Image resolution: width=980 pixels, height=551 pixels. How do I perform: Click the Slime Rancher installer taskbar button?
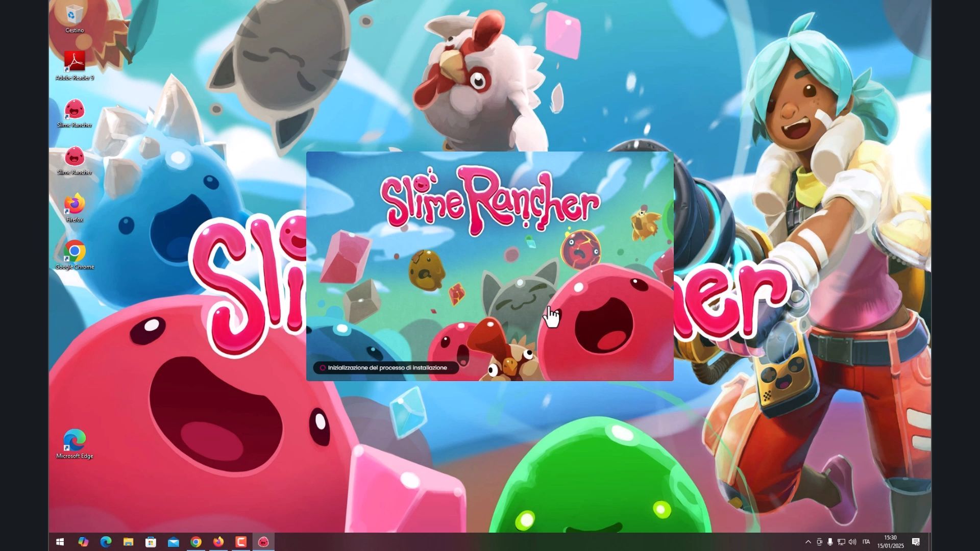(263, 542)
